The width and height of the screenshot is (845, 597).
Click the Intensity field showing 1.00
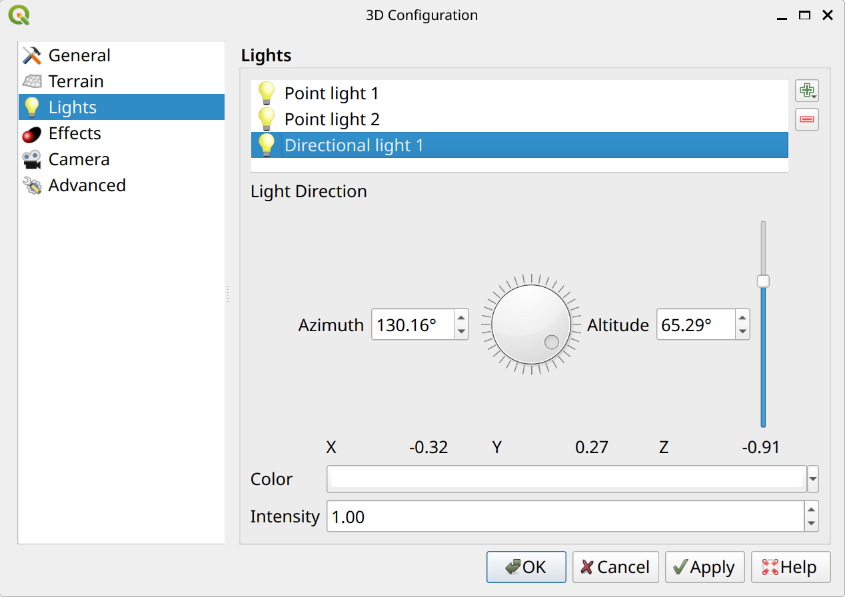(x=565, y=516)
